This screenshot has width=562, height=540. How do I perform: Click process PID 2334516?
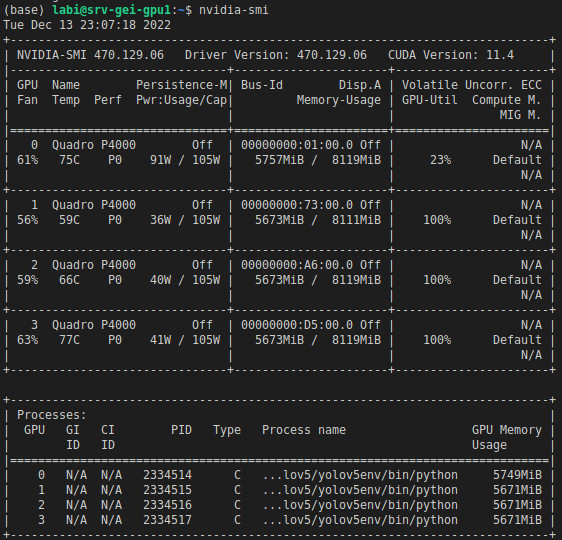click(167, 505)
